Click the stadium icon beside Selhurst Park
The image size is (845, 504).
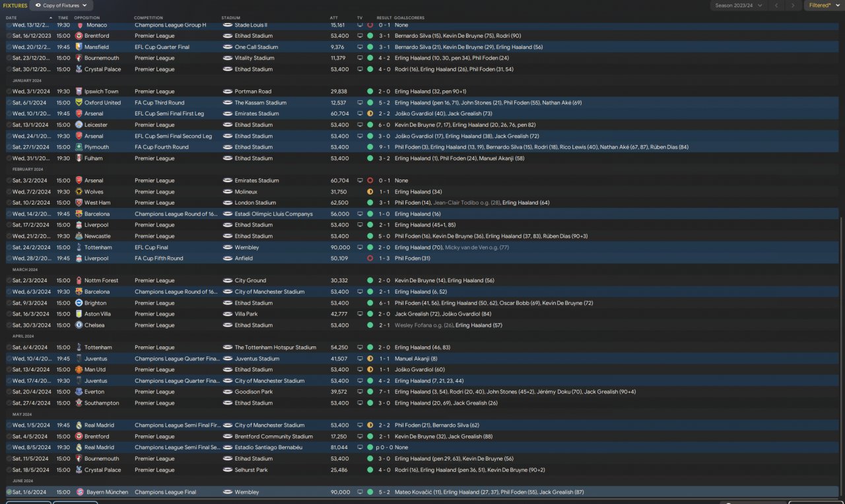tap(228, 470)
